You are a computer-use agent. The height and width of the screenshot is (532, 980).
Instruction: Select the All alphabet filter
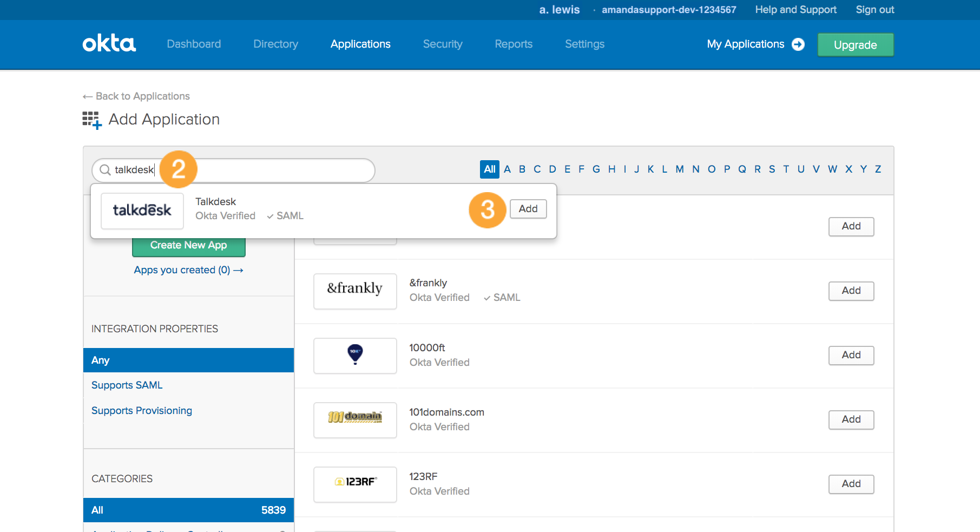490,169
